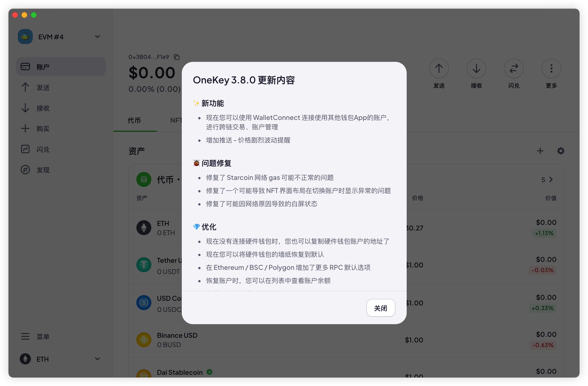Click the ETH token icon in asset list
The image size is (588, 386).
tap(144, 228)
